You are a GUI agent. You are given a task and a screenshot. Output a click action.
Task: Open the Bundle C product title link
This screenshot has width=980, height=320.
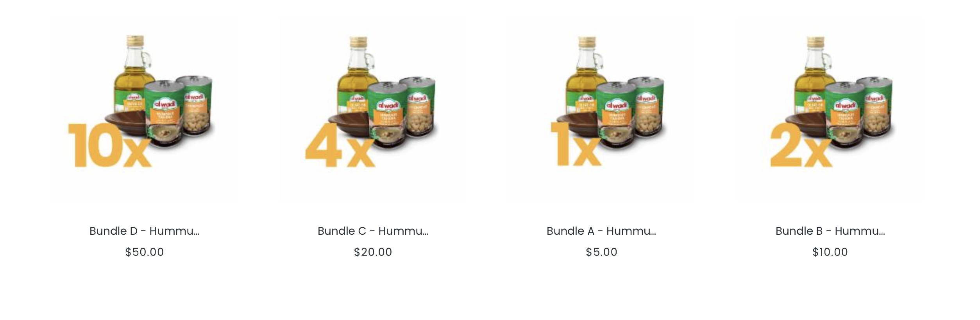click(373, 231)
